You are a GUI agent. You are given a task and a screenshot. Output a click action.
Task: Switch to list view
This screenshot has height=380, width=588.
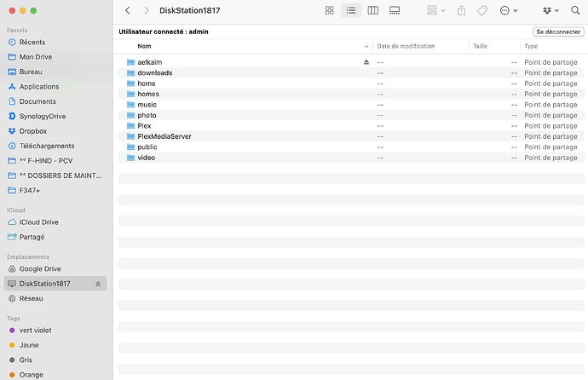351,10
